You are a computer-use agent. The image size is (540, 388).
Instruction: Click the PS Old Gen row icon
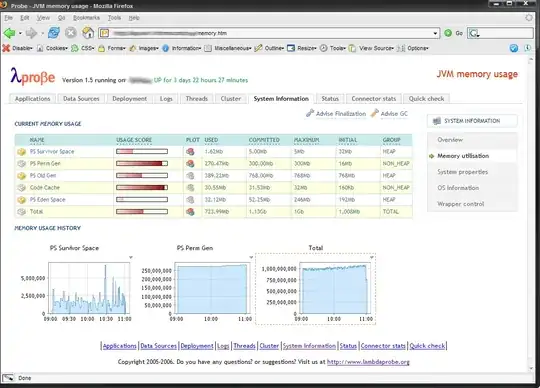(22, 176)
